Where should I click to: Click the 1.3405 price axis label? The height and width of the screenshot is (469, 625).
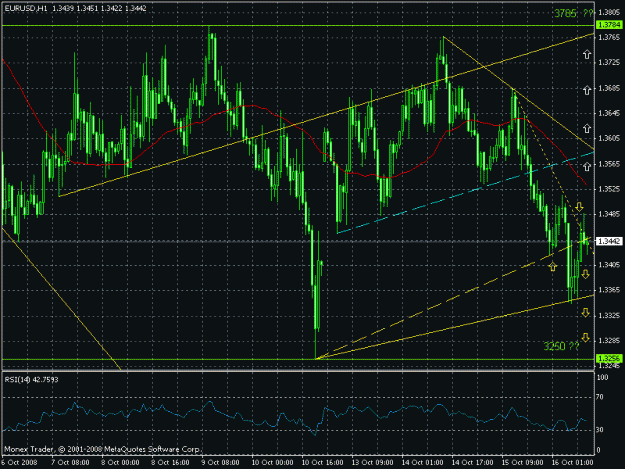point(609,265)
